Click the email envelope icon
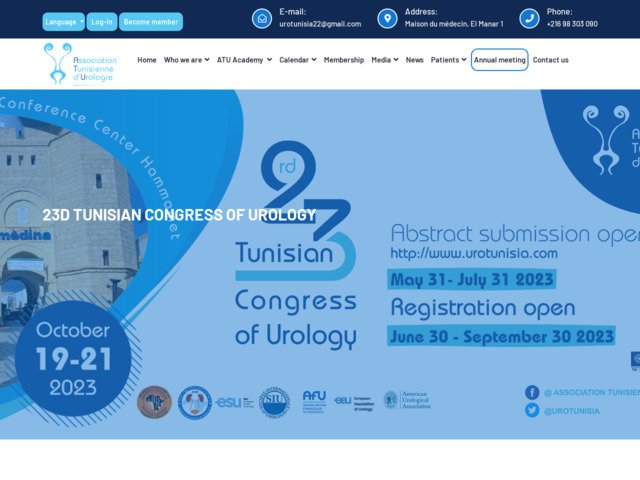 [262, 19]
